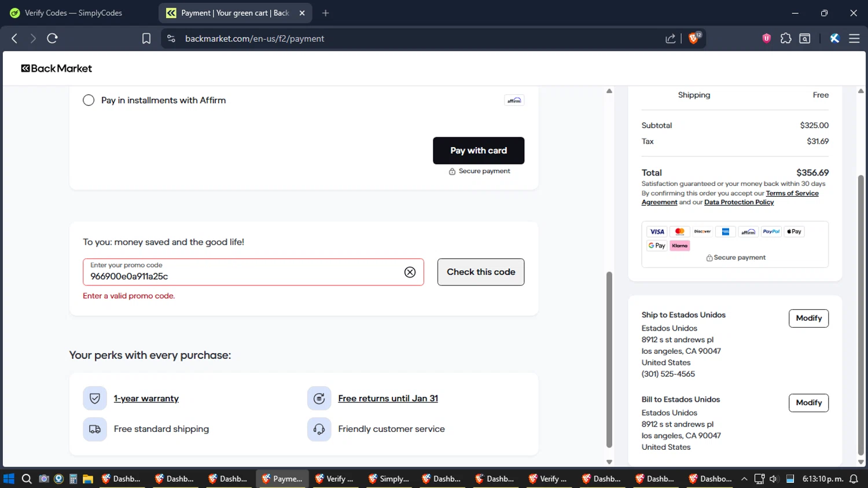Focus the promo code input field
The height and width of the screenshot is (488, 868).
(x=253, y=272)
